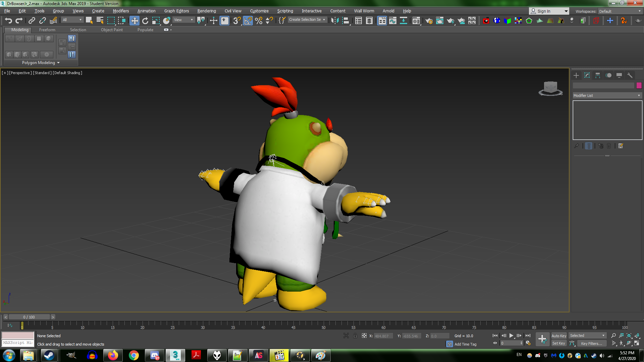This screenshot has height=362, width=644.
Task: Toggle 3D Snaps on
Action: pos(237,21)
